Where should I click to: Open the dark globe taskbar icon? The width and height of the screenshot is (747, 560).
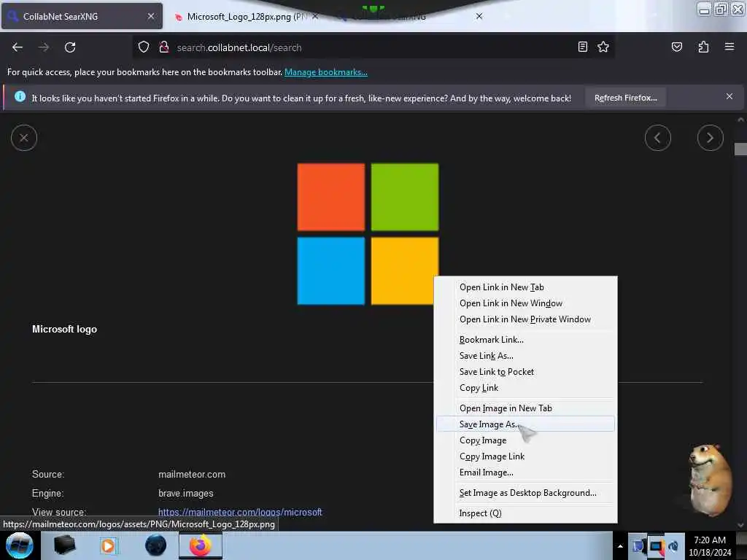155,545
